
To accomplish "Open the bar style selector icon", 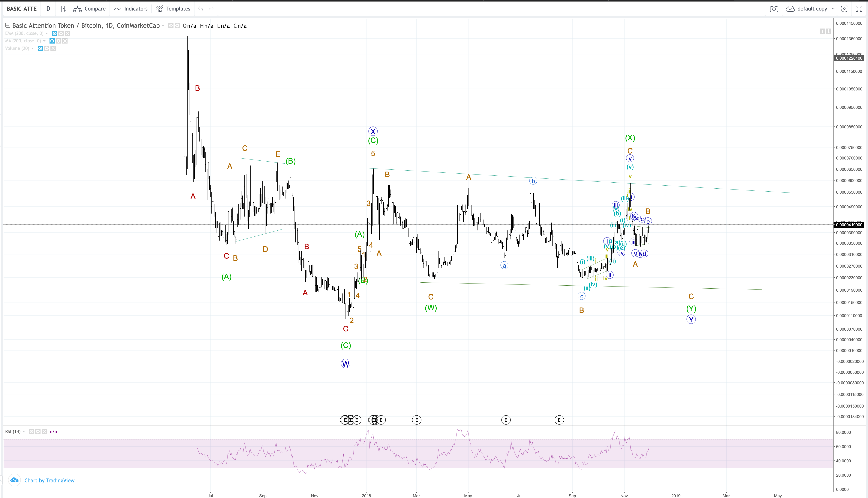I will [x=63, y=9].
